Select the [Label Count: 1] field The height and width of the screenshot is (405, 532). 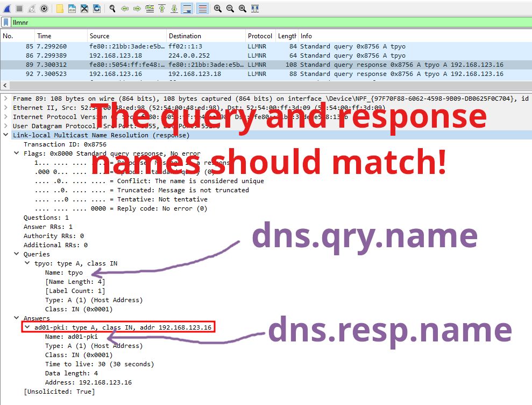pyautogui.click(x=75, y=291)
